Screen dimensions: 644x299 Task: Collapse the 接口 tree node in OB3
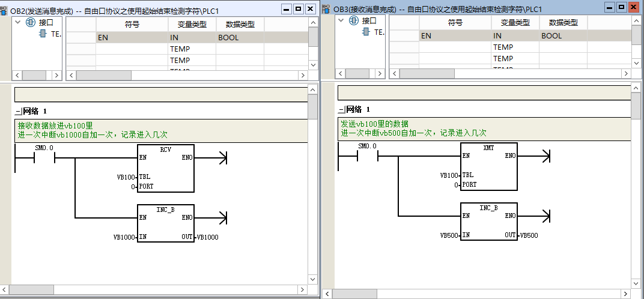[341, 20]
